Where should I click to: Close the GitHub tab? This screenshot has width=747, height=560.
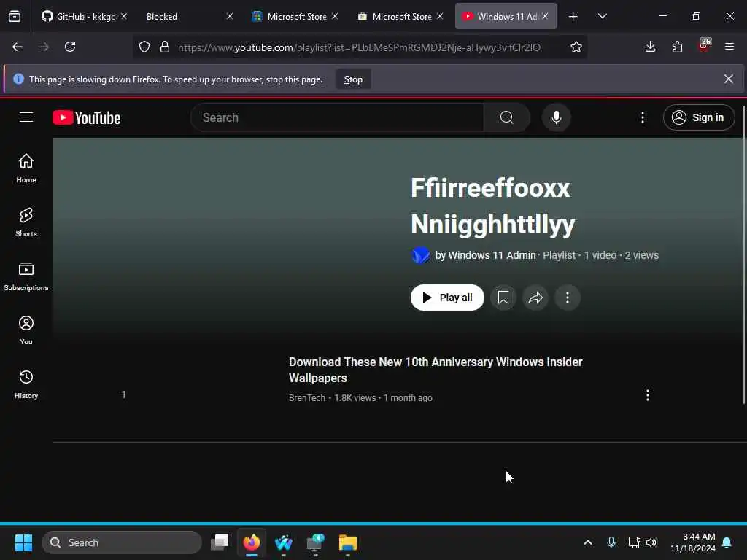pos(124,16)
